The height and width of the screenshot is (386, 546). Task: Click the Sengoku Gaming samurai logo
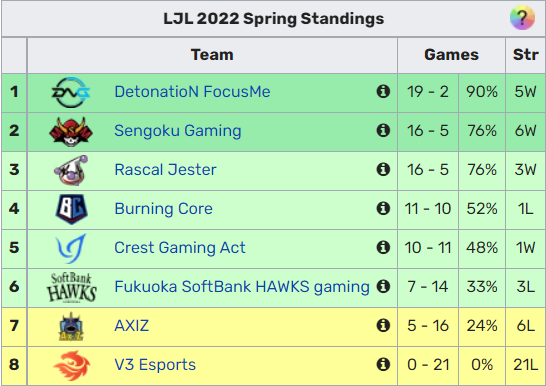71,132
